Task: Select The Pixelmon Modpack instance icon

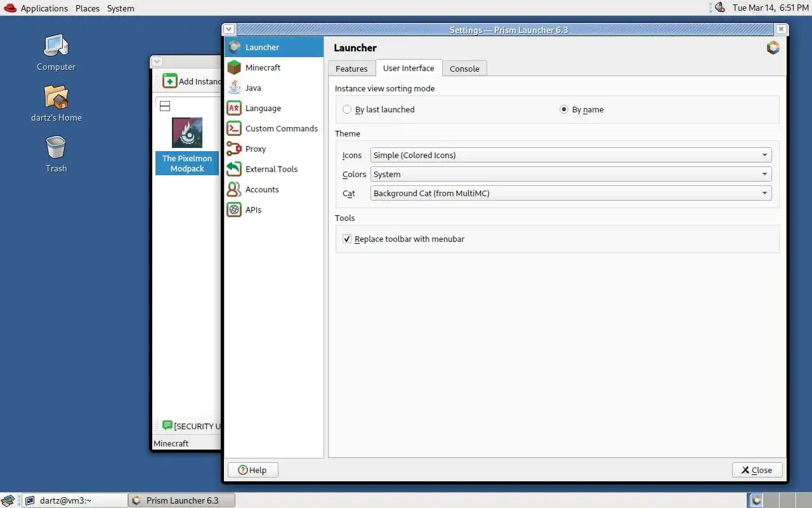Action: 187,133
